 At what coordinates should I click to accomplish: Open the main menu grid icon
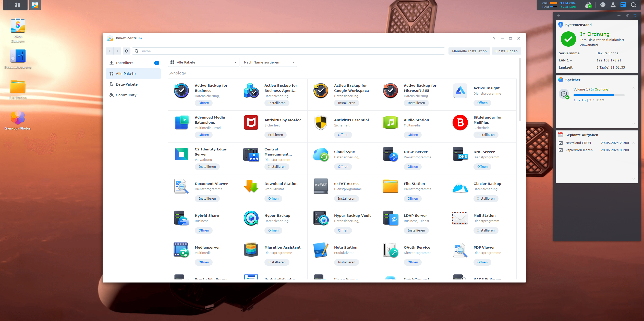click(x=17, y=5)
